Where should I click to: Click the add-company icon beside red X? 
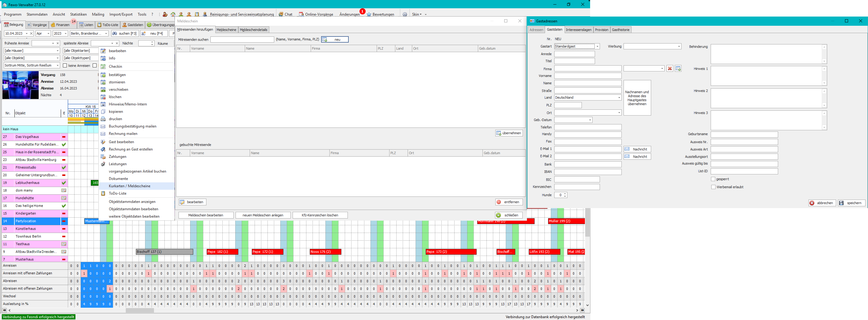pos(678,68)
